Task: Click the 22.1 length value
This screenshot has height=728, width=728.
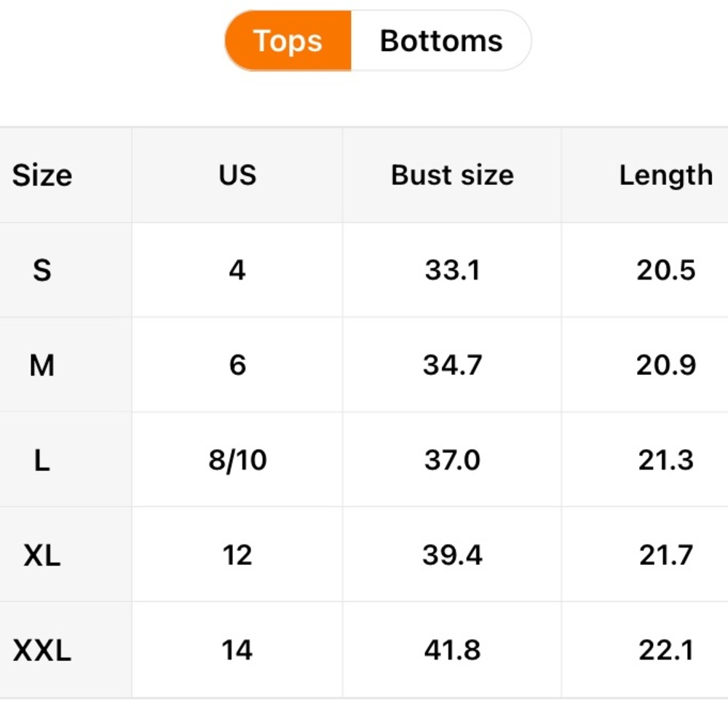Action: [666, 650]
